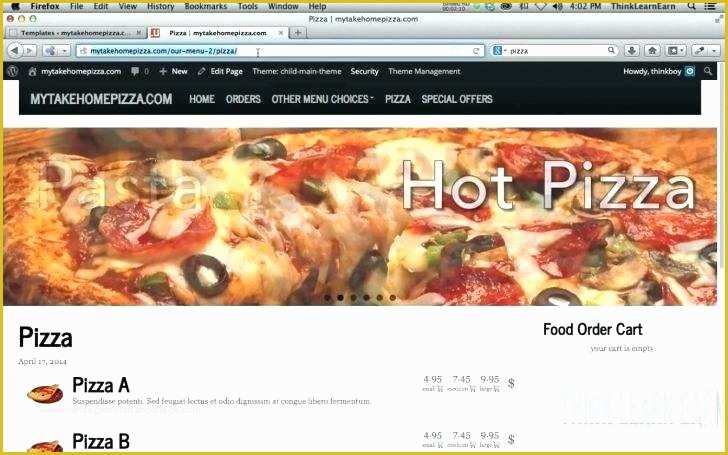Click the URL address bar
Image resolution: width=728 pixels, height=455 pixels.
tap(280, 51)
